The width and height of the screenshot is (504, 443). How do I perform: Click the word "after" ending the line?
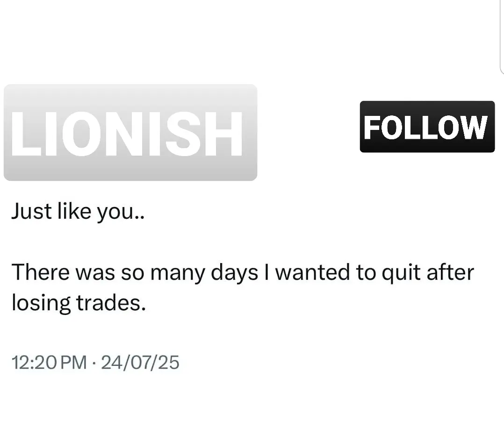(450, 272)
